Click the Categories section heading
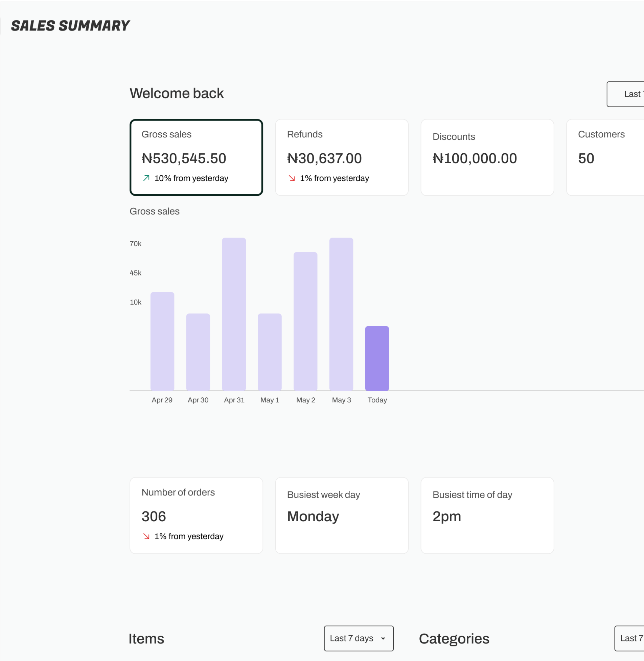 pos(454,639)
